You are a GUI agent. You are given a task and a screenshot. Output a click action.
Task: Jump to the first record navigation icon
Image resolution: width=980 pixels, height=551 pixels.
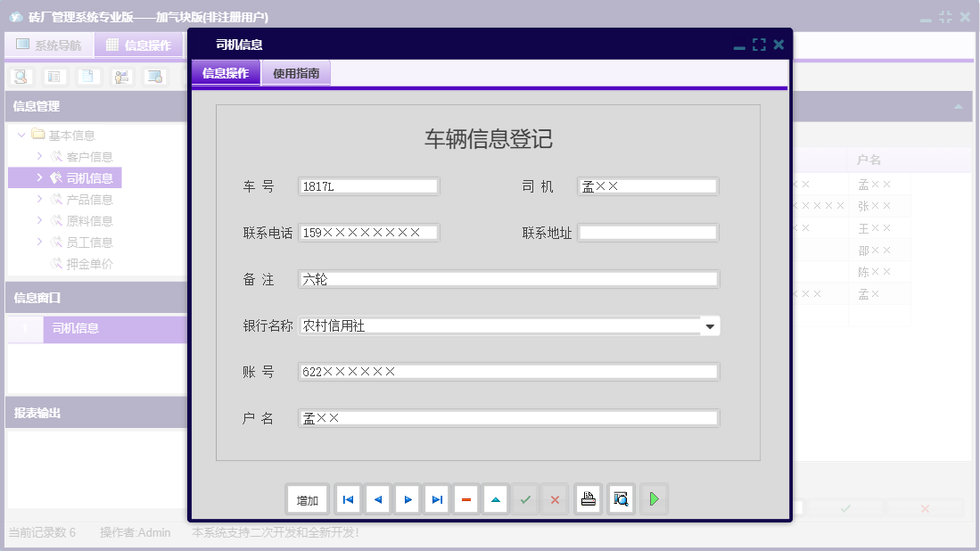coord(347,499)
